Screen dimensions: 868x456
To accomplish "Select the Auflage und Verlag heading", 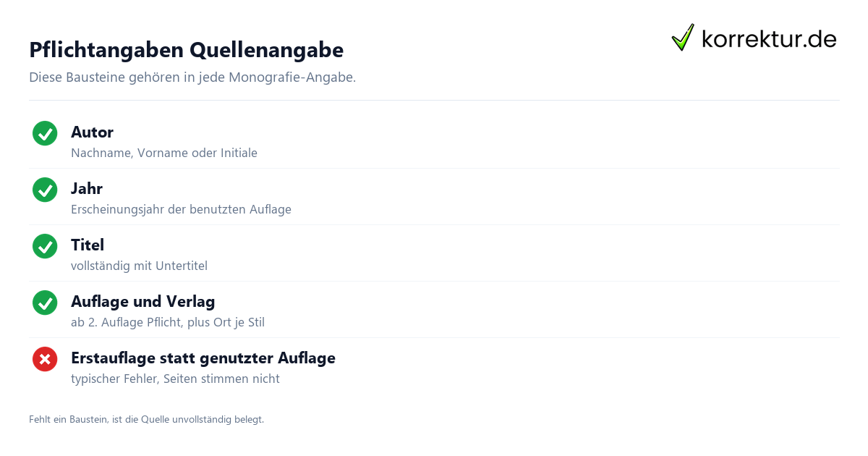I will coord(143,302).
